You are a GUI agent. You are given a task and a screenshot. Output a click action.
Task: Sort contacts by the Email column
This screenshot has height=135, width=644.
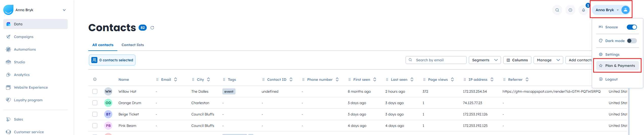click(176, 80)
